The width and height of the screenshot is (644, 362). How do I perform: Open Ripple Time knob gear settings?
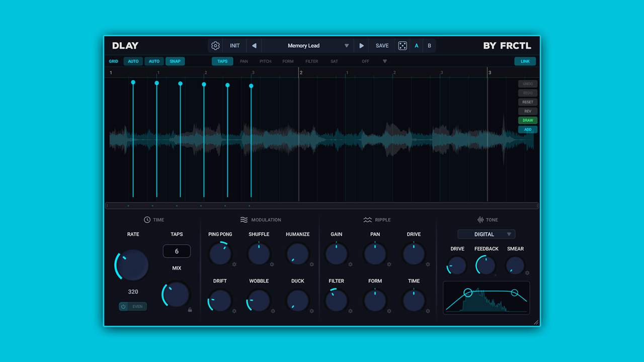click(x=428, y=311)
